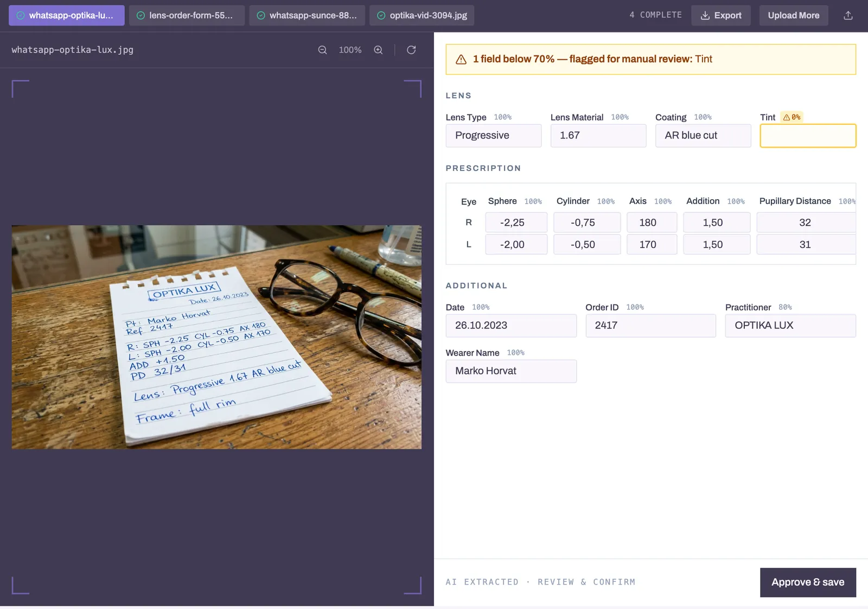Viewport: 868px width, 609px height.
Task: Zoom in the document preview
Action: coord(378,50)
